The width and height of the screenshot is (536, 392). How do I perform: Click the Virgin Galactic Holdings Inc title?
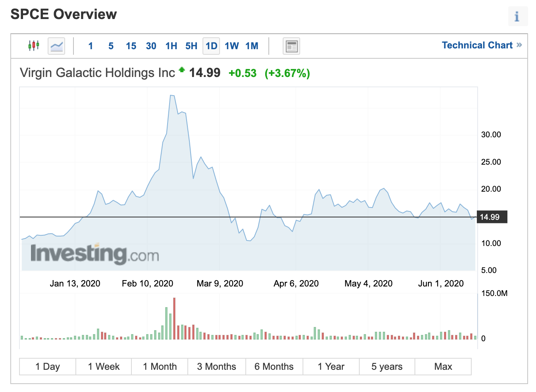[x=97, y=73]
